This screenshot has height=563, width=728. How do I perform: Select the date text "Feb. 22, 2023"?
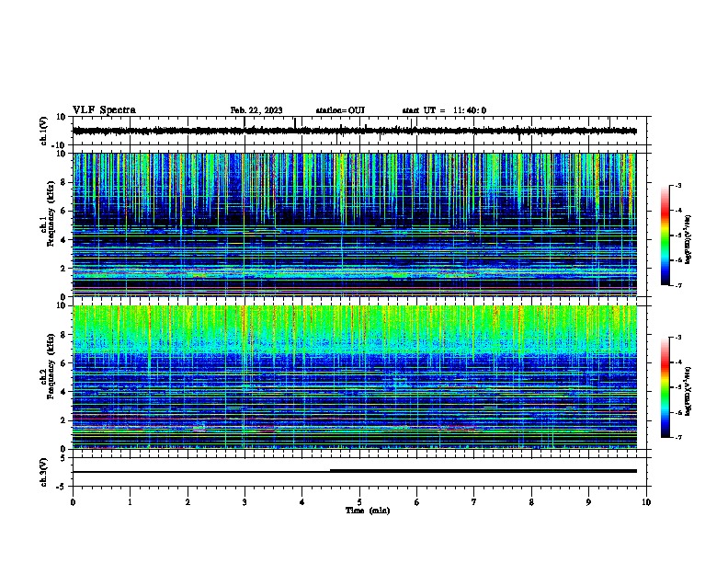click(256, 110)
